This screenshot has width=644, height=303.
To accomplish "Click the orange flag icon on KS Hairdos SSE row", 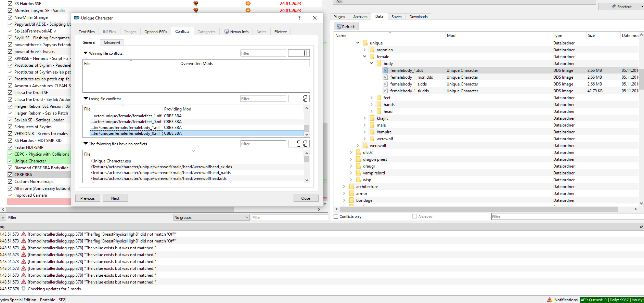I will pyautogui.click(x=248, y=3).
